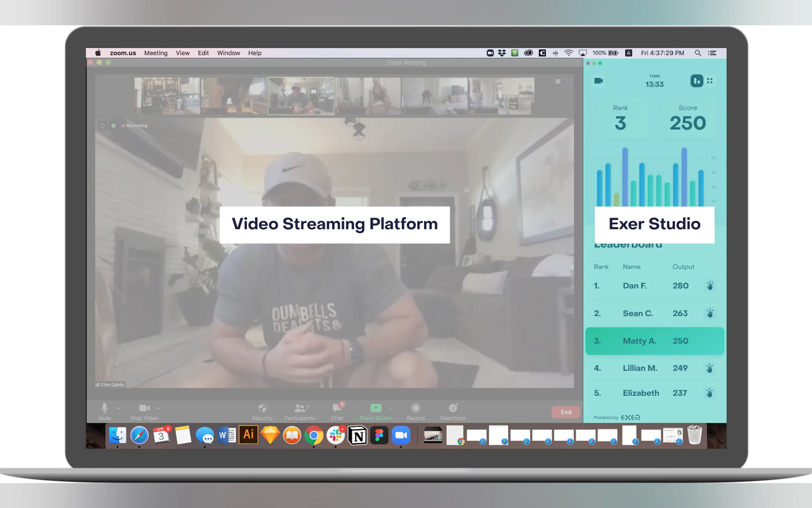Open Messages from the Dock
Screen dimensions: 812x508
coord(205,435)
